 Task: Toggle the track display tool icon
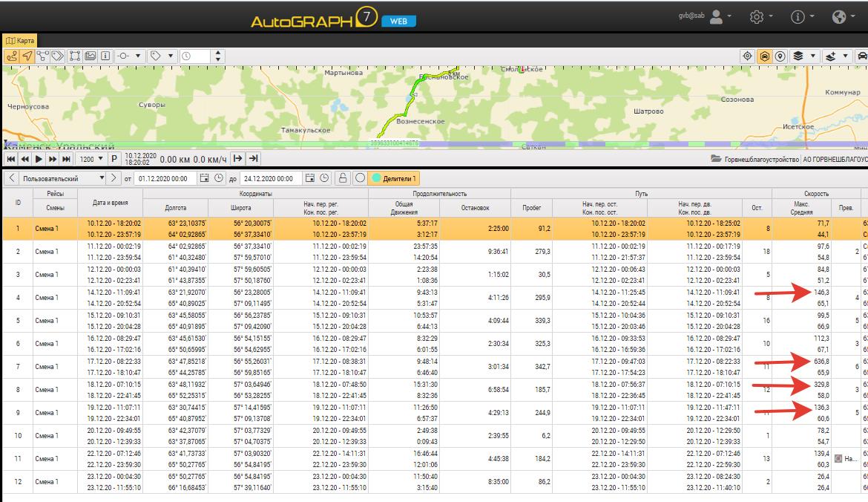coord(11,56)
